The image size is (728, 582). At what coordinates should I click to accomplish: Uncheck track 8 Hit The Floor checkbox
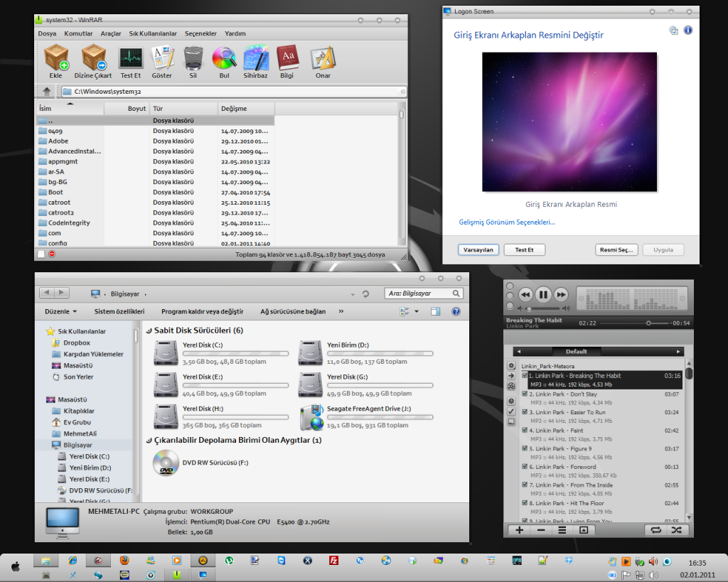[x=525, y=502]
